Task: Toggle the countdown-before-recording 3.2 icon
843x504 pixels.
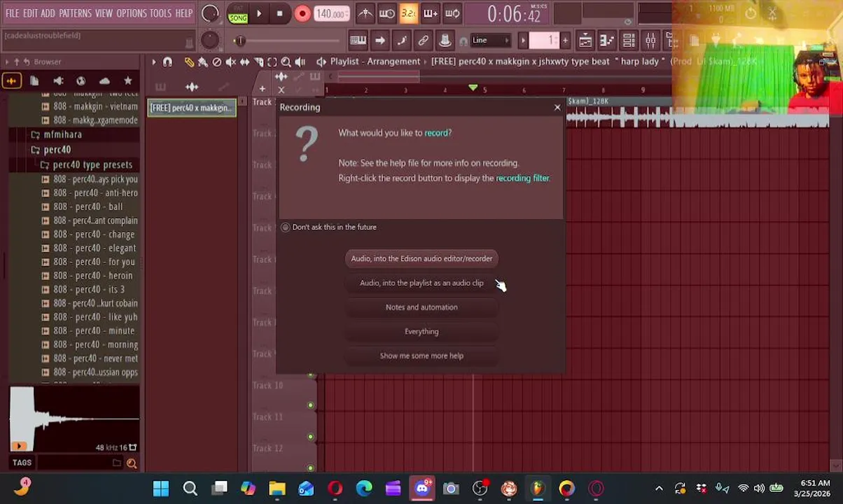Action: 409,13
